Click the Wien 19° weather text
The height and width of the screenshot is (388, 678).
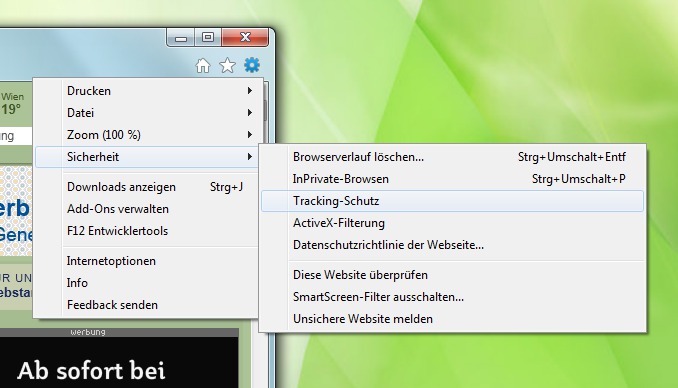pyautogui.click(x=12, y=104)
